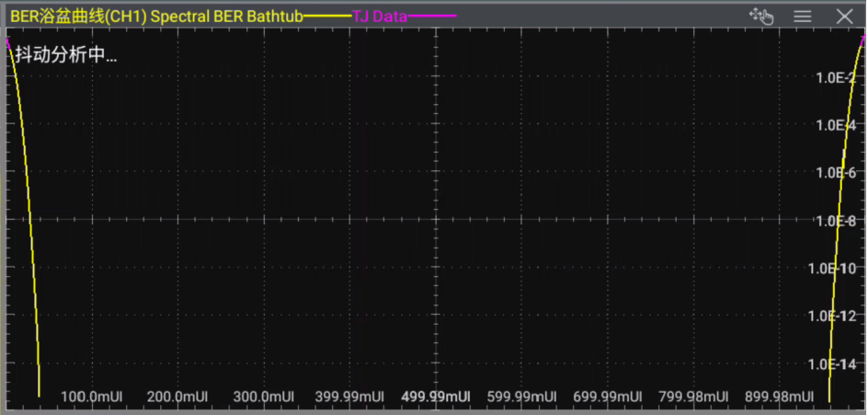Click the yellow Spectral BER Bathtub legend line
This screenshot has width=868, height=415.
coord(327,17)
